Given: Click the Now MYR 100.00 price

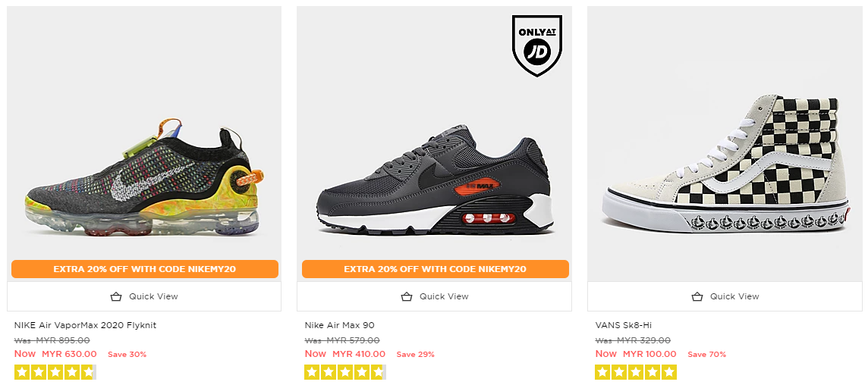Looking at the screenshot, I should (x=636, y=354).
